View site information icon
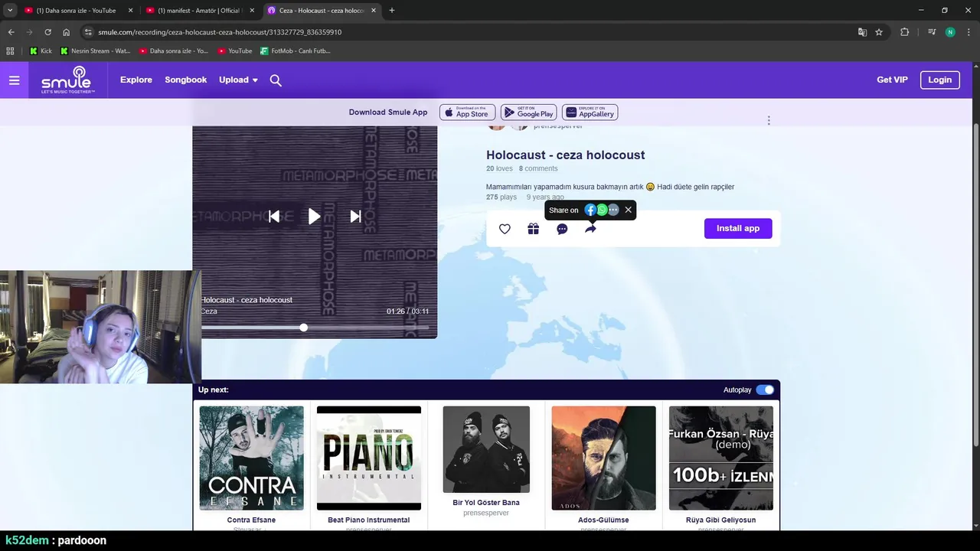The height and width of the screenshot is (551, 980). coord(88,32)
